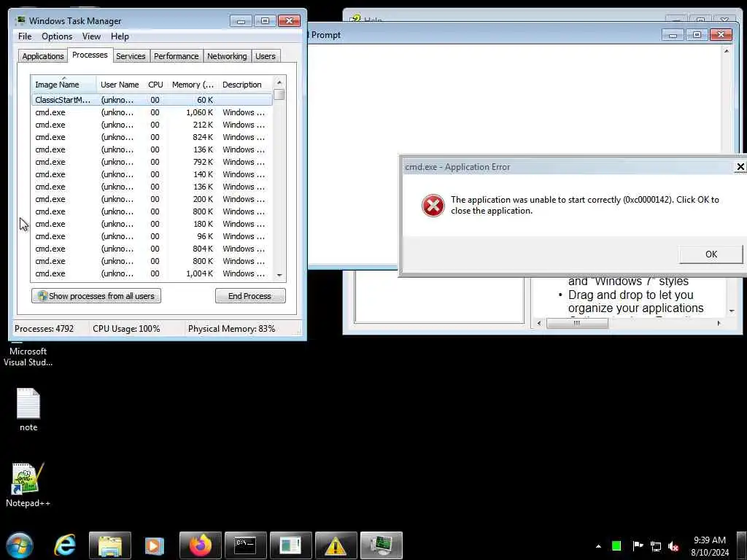The width and height of the screenshot is (747, 560).
Task: Sort processes by User Name column
Action: 120,85
